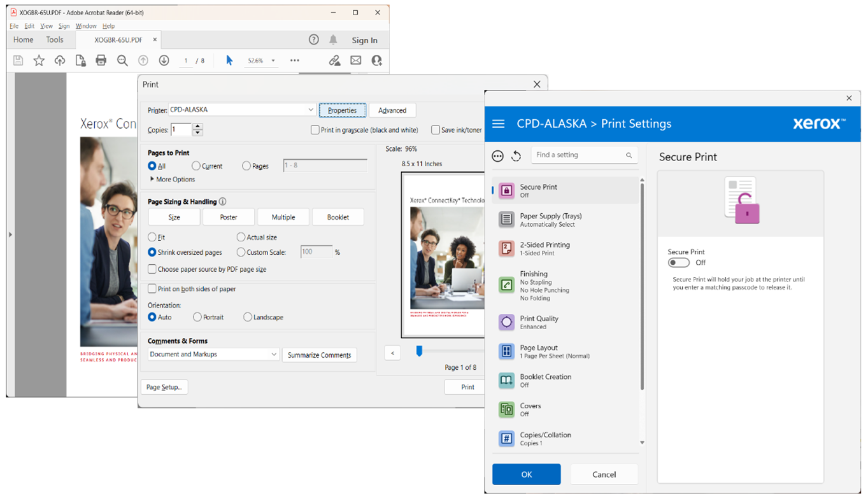Click the circled ellipsis icon in Xerox settings
The image size is (868, 501).
click(498, 156)
